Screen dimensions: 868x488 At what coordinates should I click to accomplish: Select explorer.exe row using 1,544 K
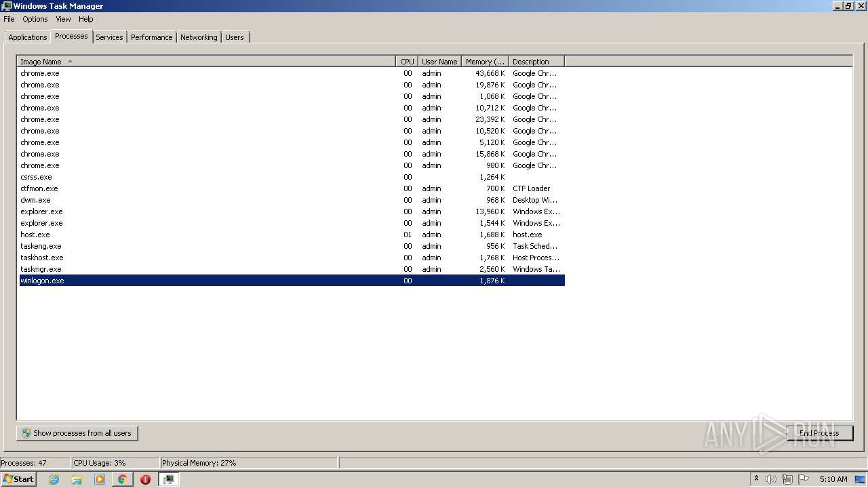292,223
